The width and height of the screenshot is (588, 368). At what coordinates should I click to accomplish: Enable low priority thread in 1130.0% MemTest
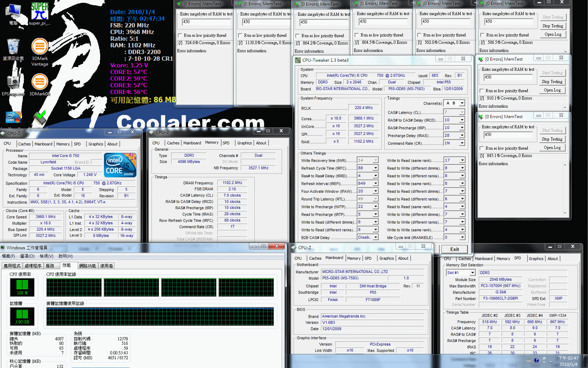click(x=240, y=35)
